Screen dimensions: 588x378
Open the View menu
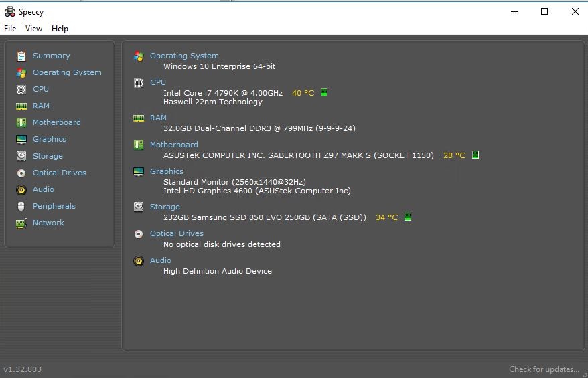(x=33, y=29)
